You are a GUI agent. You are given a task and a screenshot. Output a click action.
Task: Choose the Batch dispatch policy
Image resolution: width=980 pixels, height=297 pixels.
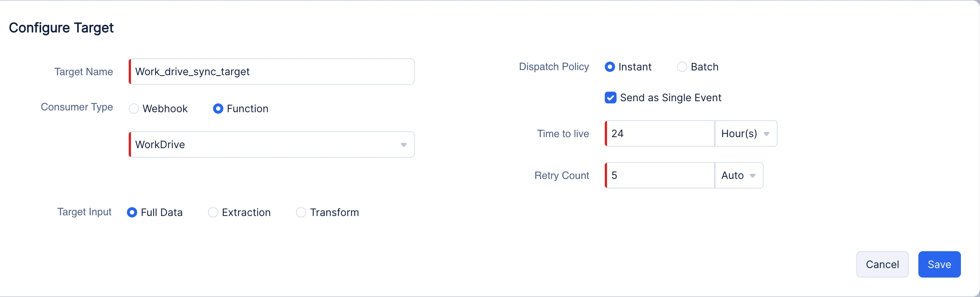(x=682, y=66)
